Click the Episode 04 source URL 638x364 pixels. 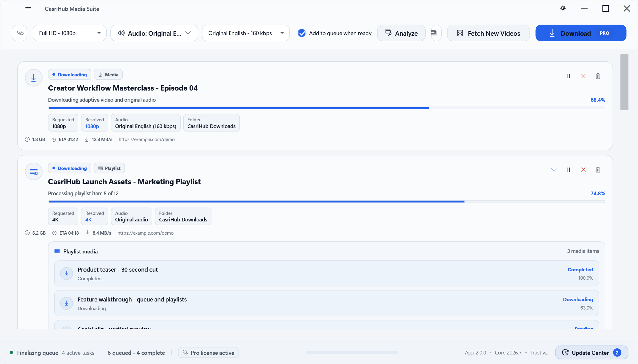pyautogui.click(x=147, y=140)
